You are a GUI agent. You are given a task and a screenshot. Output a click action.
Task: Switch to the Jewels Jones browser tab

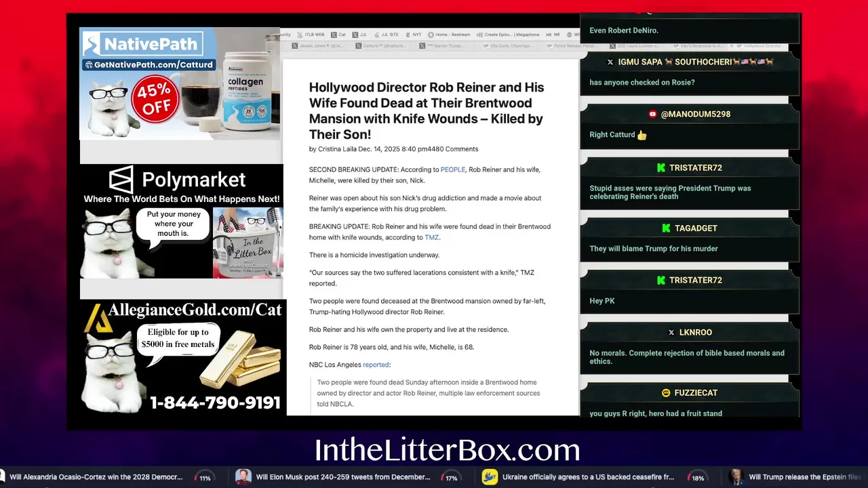(317, 46)
